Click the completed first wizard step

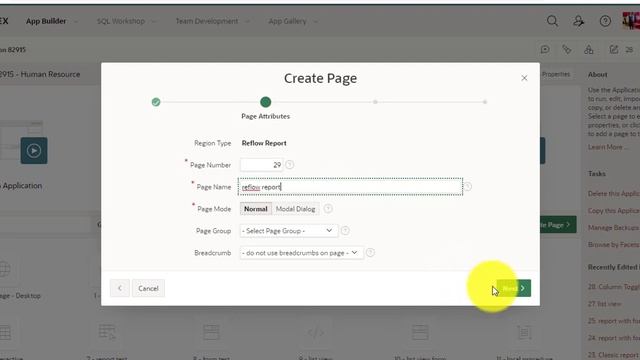tap(156, 102)
